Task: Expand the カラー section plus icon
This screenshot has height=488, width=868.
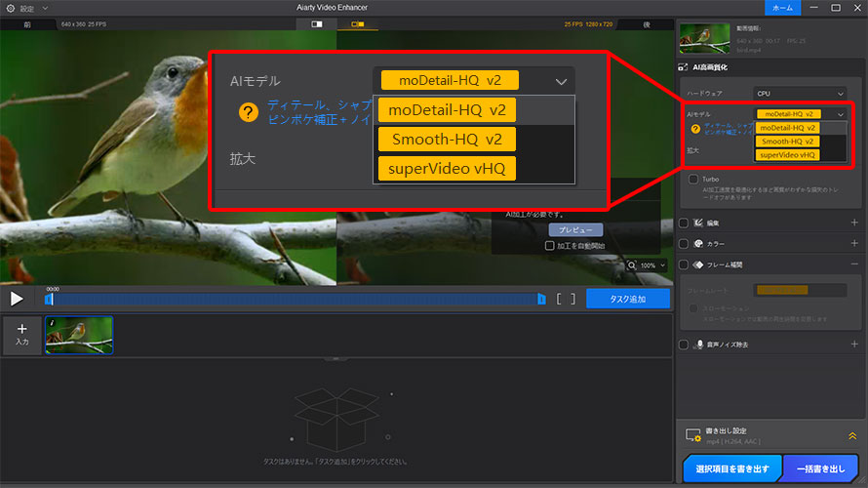Action: tap(854, 244)
